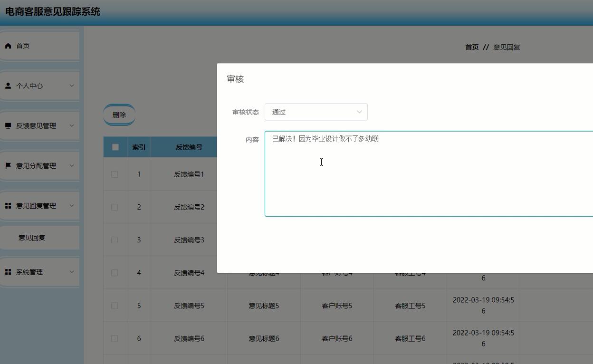Click the 内容 field label
This screenshot has width=593, height=364.
[252, 140]
